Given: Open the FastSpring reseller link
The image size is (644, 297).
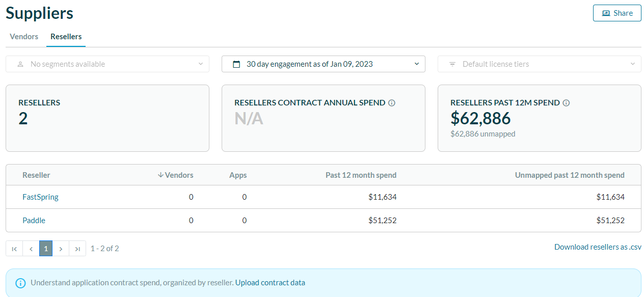Looking at the screenshot, I should [40, 197].
